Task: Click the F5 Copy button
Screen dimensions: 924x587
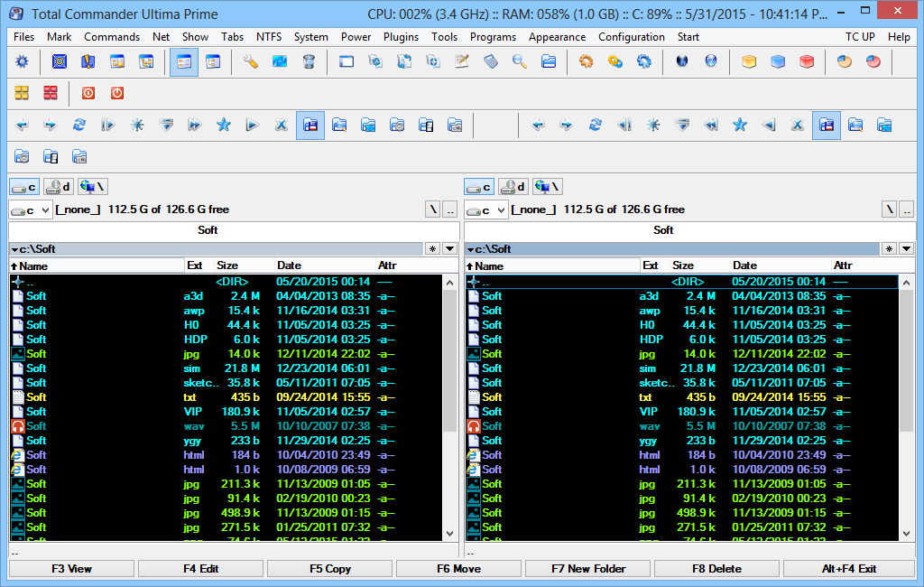Action: (330, 569)
